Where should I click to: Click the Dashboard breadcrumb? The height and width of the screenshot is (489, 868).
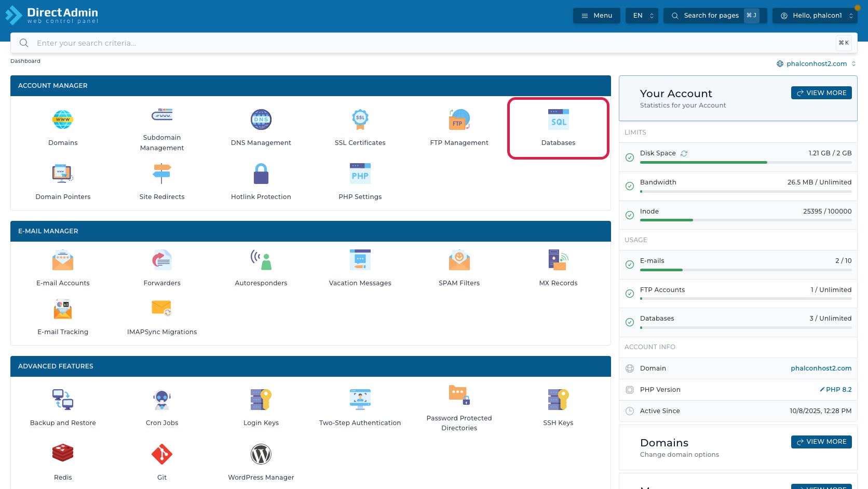pyautogui.click(x=25, y=61)
